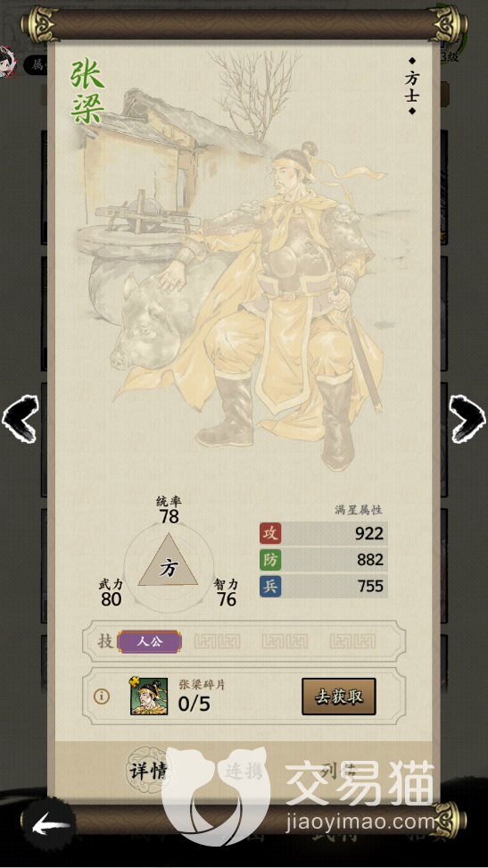This screenshot has width=488, height=868.
Task: Click the 去获取 button
Action: tap(339, 697)
